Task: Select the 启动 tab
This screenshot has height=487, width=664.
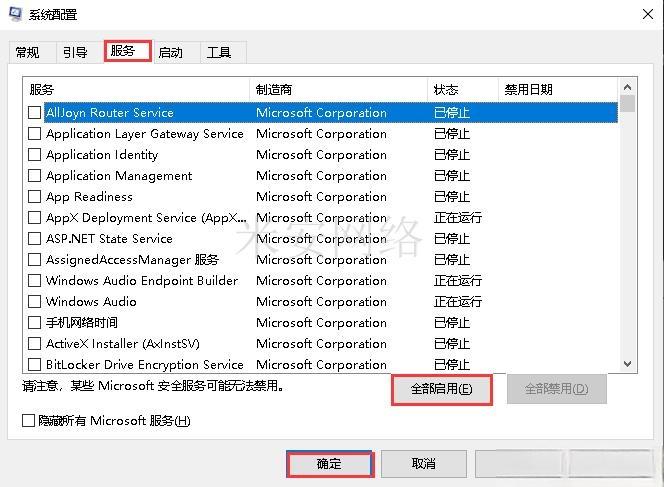Action: [x=171, y=52]
